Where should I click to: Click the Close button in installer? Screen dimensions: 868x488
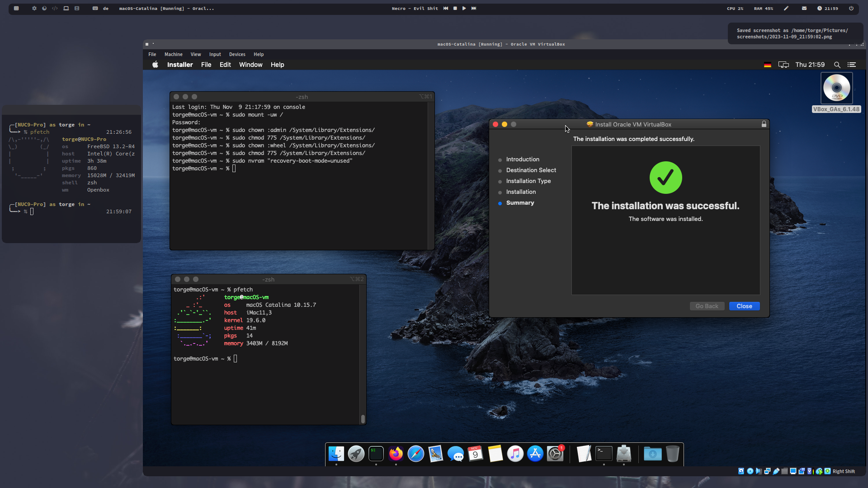744,306
